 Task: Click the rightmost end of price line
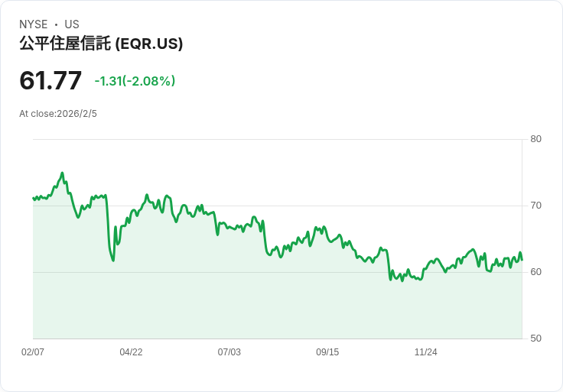522,259
